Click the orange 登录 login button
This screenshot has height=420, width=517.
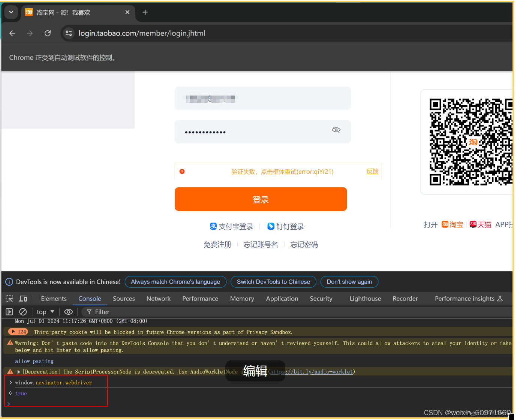(261, 199)
